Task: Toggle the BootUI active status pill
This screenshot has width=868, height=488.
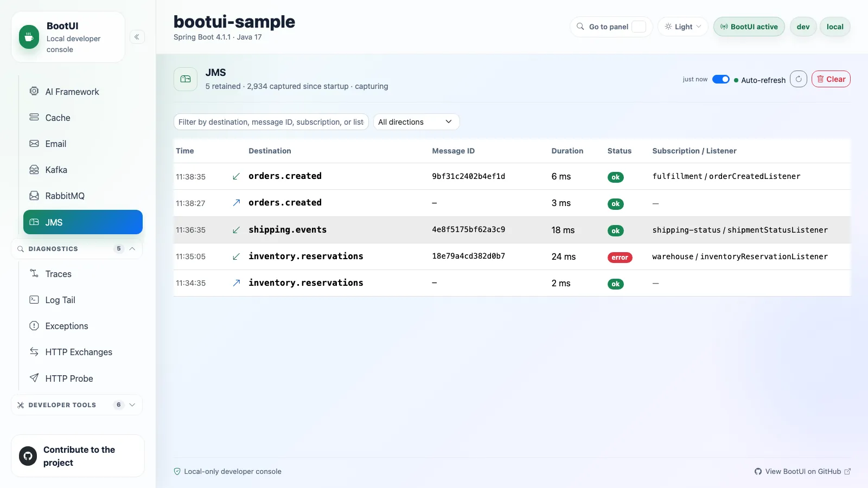Action: [x=749, y=27]
